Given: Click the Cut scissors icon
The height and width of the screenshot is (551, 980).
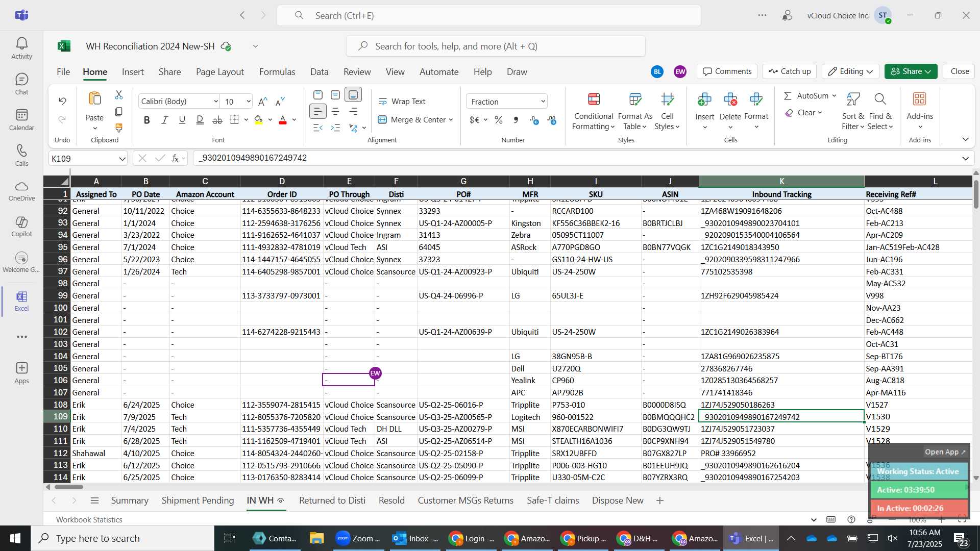Looking at the screenshot, I should point(119,95).
